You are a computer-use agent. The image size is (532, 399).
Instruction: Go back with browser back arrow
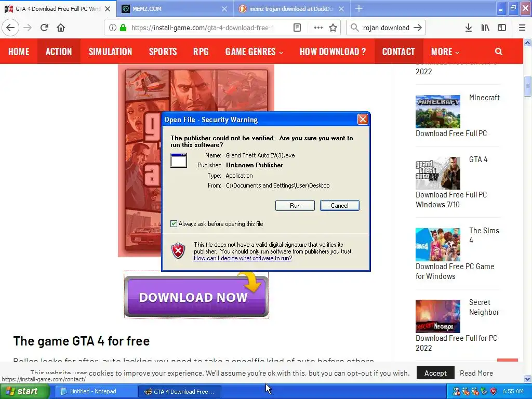pos(10,28)
